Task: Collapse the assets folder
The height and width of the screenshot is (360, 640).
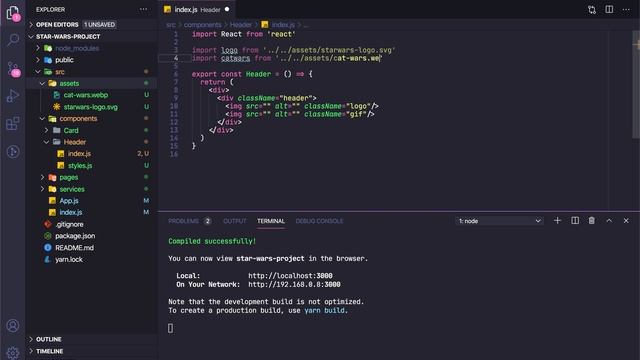Action: coord(69,83)
